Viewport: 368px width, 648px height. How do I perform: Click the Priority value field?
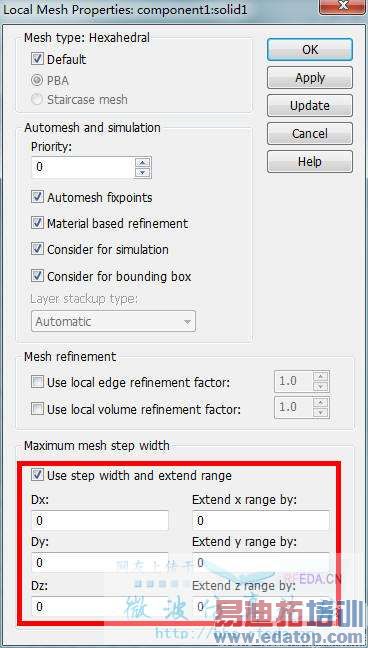pyautogui.click(x=83, y=167)
